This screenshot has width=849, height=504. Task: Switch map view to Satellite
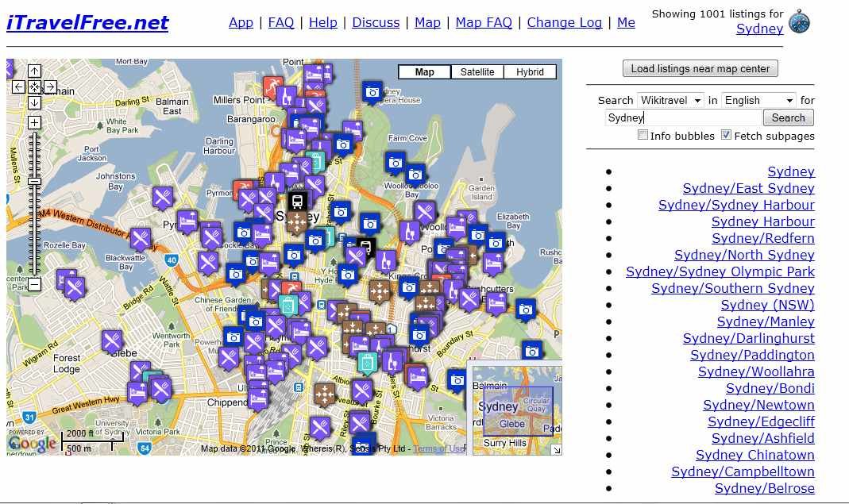pos(477,72)
